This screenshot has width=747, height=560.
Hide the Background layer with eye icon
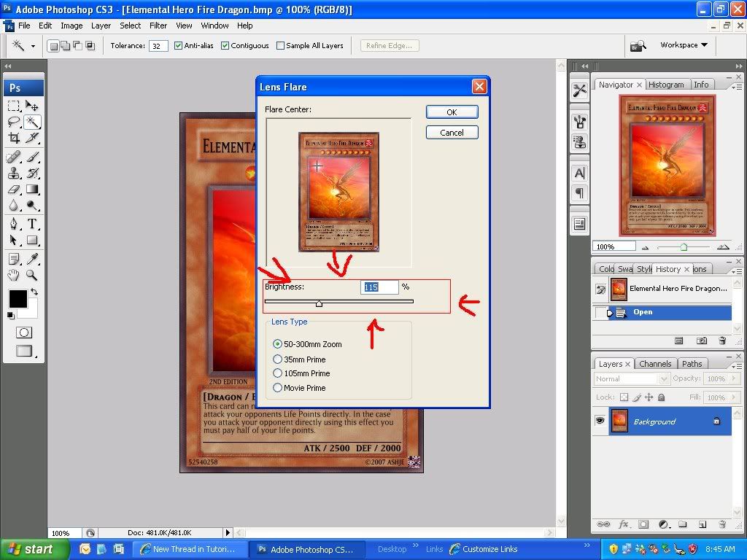click(x=600, y=421)
